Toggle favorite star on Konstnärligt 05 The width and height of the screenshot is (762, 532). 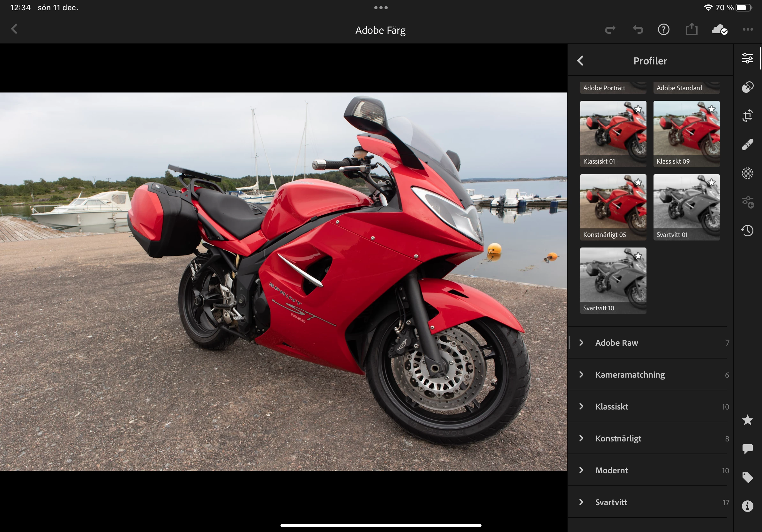(638, 182)
